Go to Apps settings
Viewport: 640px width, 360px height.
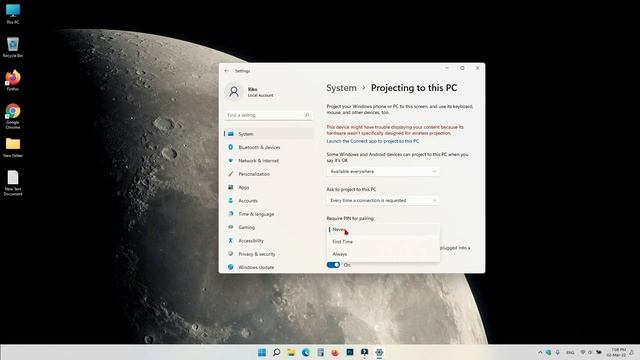coord(268,187)
